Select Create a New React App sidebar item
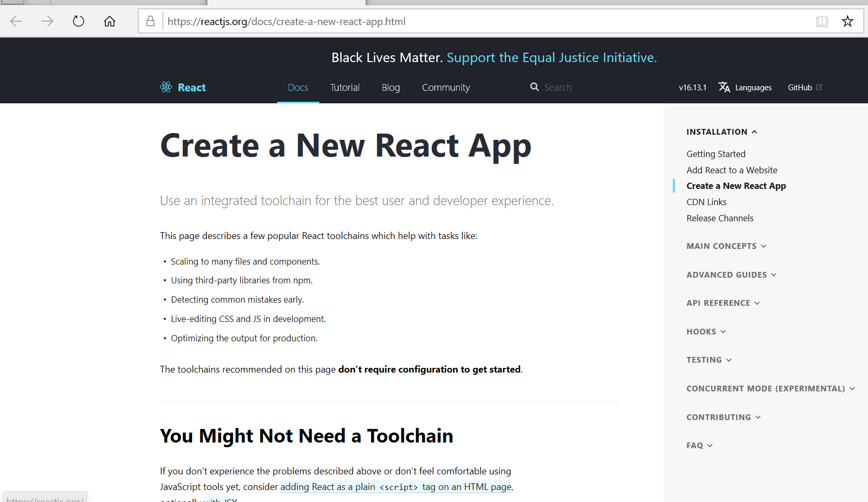 click(736, 186)
